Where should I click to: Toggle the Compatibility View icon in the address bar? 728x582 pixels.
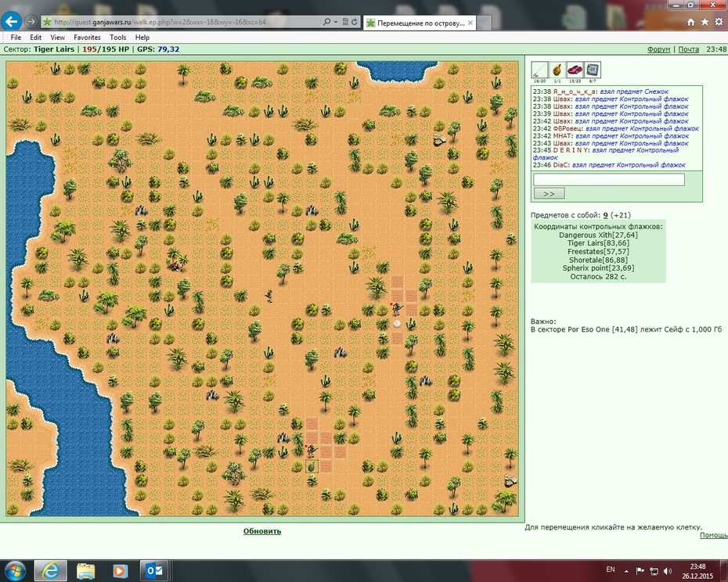click(x=345, y=22)
